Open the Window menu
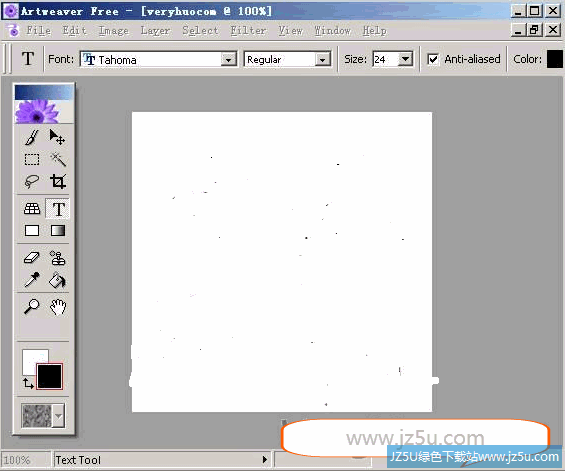This screenshot has width=565, height=471. pos(333,31)
